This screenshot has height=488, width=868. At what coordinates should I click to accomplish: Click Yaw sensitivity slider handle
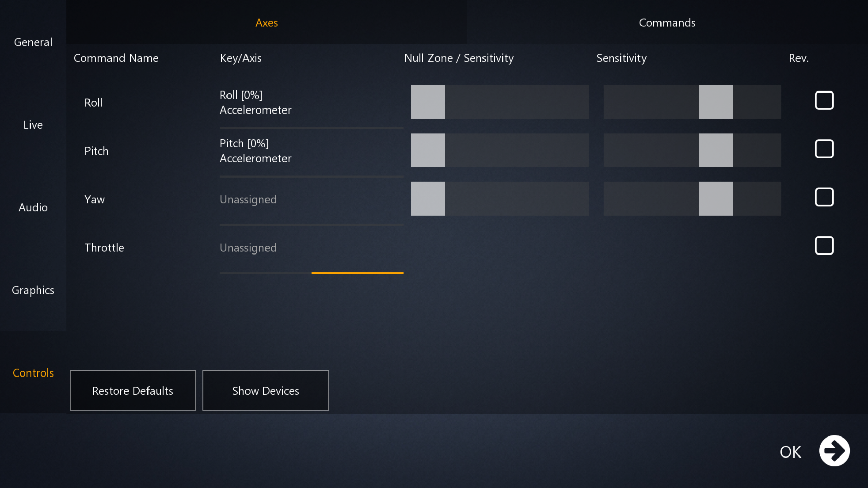(x=716, y=199)
